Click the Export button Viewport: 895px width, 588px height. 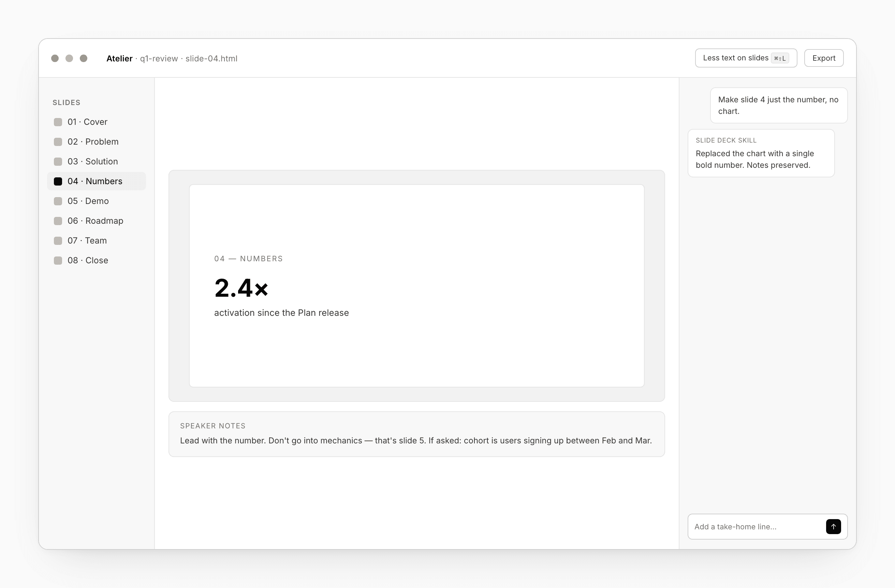tap(824, 58)
